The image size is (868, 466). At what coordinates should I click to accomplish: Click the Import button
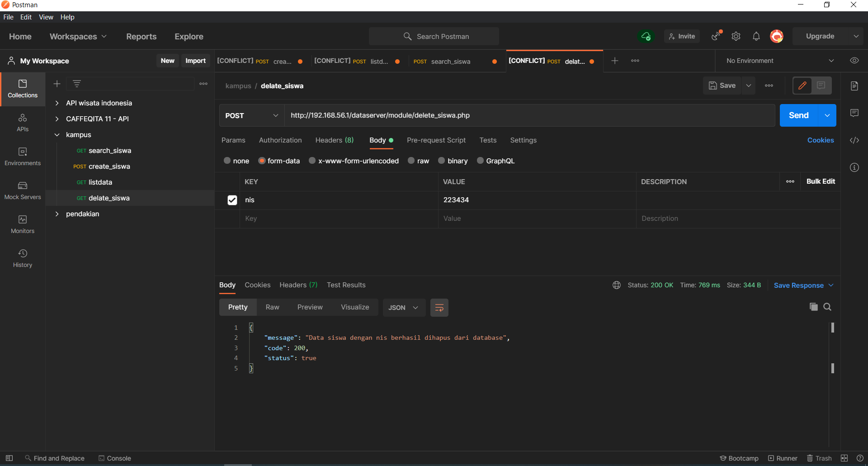pyautogui.click(x=196, y=61)
